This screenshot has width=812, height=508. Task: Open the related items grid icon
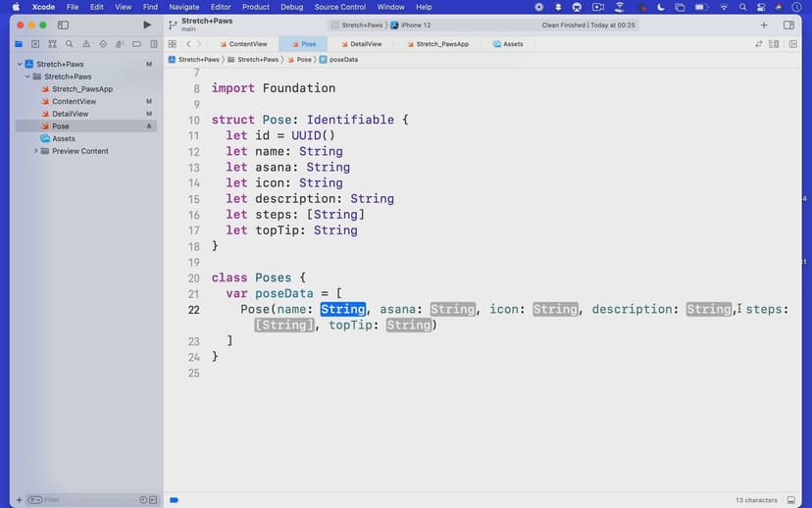[x=173, y=44]
